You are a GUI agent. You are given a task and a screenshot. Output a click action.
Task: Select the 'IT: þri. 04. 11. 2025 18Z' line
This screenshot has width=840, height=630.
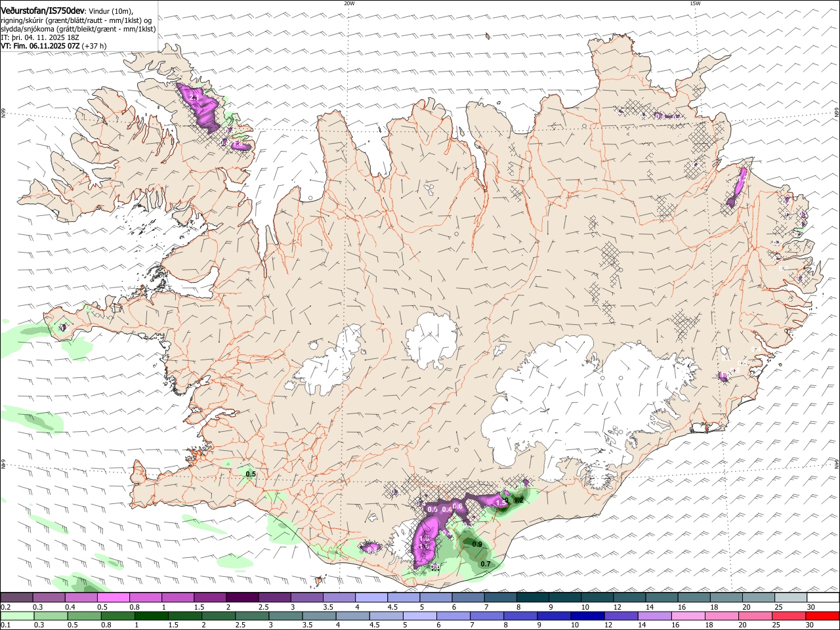click(x=40, y=37)
